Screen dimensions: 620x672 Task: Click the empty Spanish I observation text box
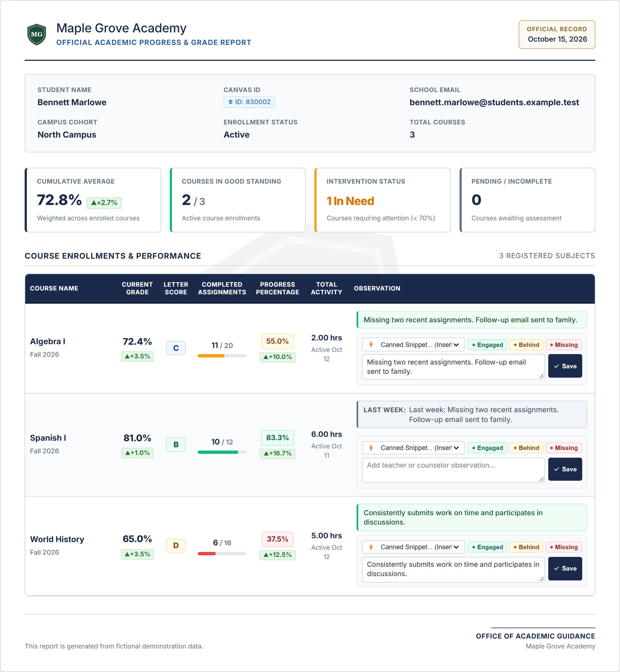(453, 470)
